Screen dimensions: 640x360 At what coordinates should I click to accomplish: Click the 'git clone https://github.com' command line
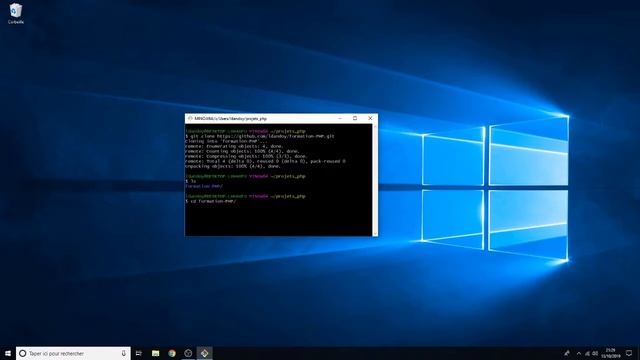point(260,136)
